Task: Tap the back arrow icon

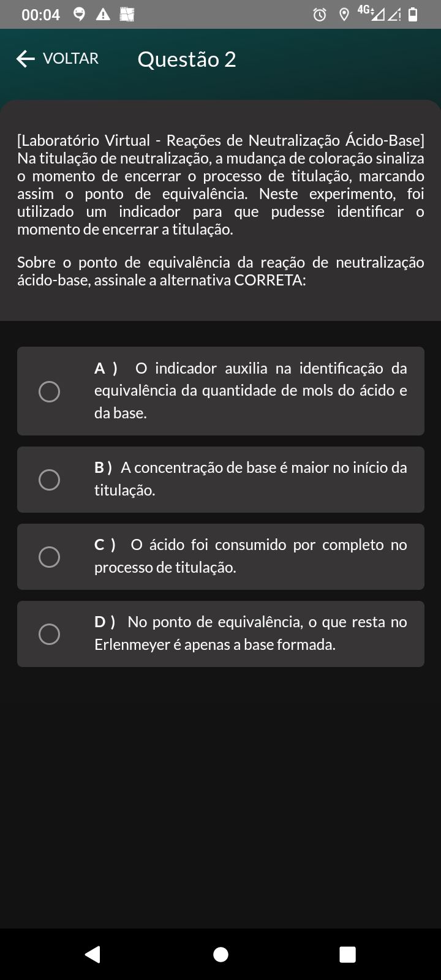Action: tap(26, 59)
